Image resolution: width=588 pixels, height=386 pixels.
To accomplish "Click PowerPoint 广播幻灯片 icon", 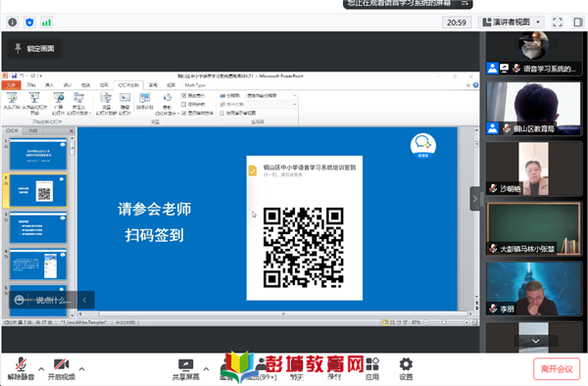I will click(x=58, y=98).
